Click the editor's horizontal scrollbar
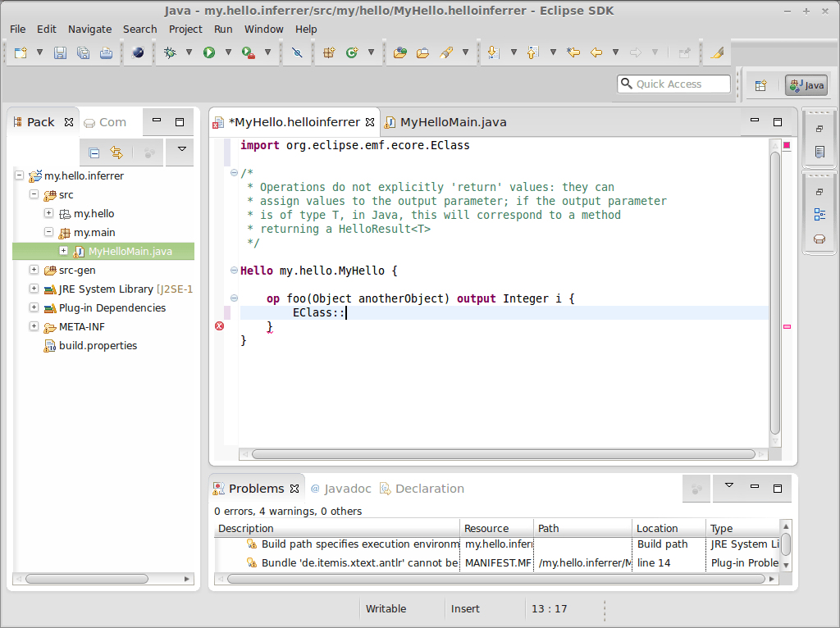The height and width of the screenshot is (628, 840). click(502, 453)
